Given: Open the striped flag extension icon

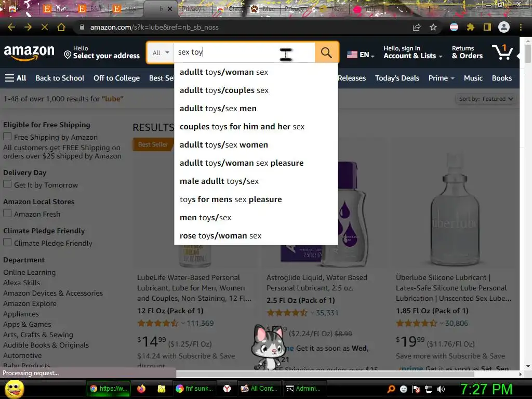Looking at the screenshot, I should pyautogui.click(x=454, y=27).
